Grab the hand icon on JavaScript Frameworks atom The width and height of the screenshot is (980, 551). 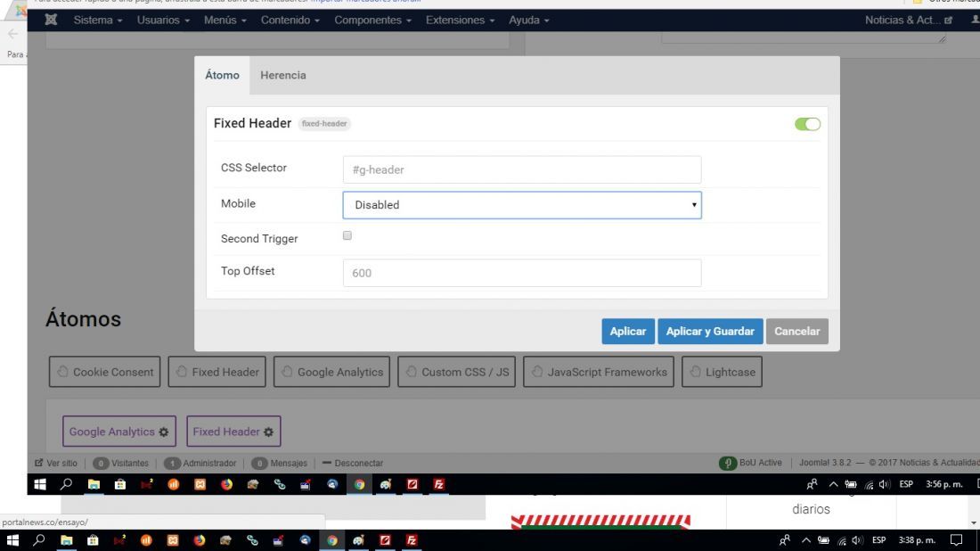point(537,372)
